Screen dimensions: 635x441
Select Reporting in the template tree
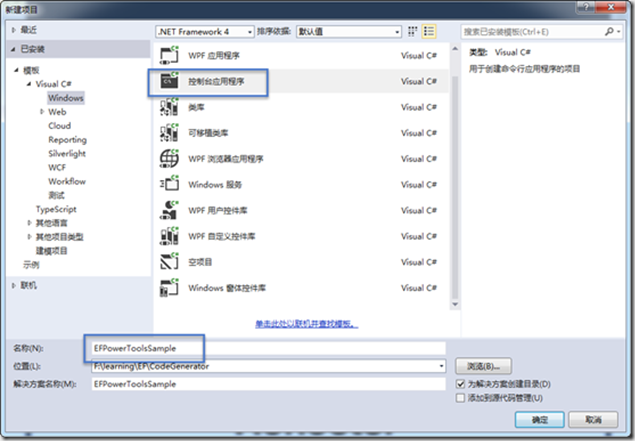coord(68,140)
